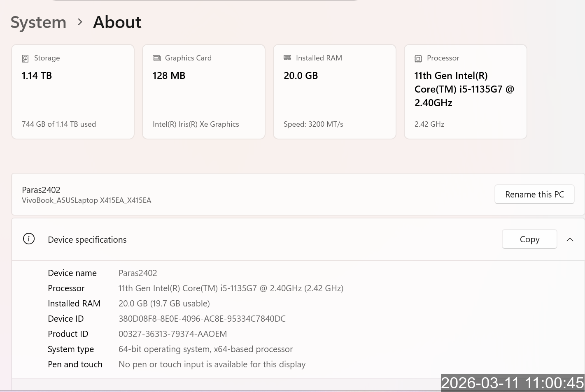This screenshot has width=585, height=392.
Task: Click the VivoBook_ASUSLaptop model name text
Action: coord(86,200)
